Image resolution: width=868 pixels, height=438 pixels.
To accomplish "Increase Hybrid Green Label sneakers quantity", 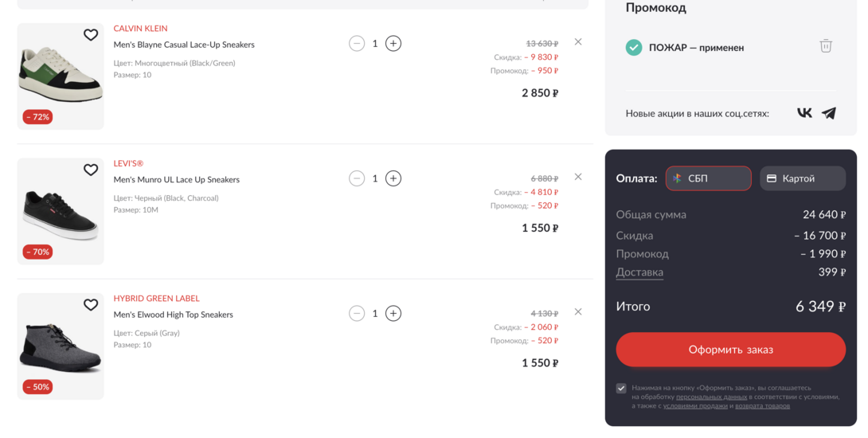I will coord(393,313).
